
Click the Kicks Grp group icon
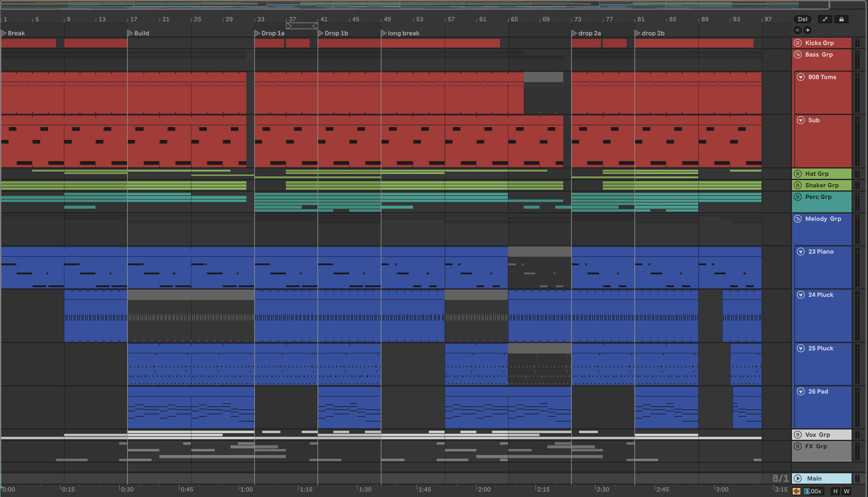click(798, 43)
